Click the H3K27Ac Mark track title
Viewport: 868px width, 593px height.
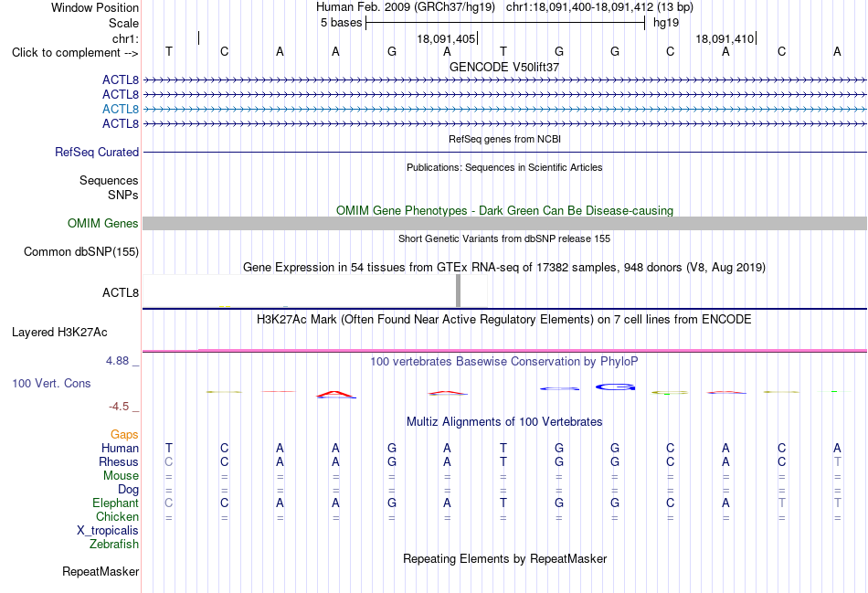click(x=504, y=320)
